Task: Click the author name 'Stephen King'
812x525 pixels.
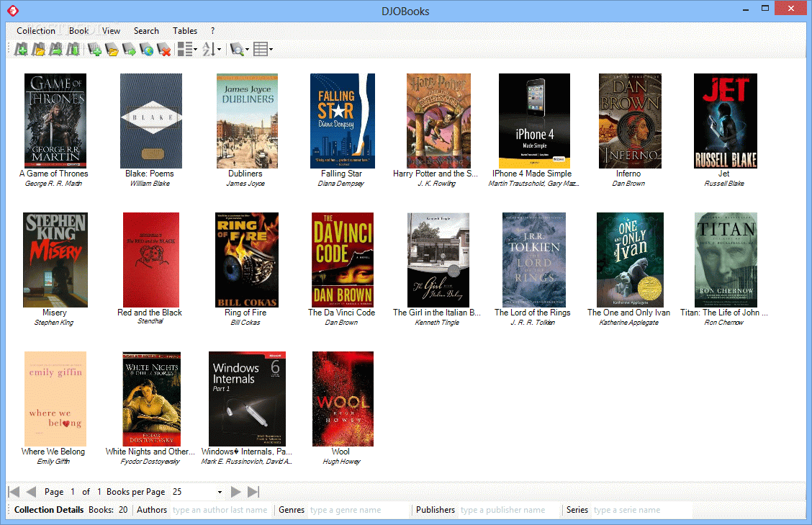Action: [54, 323]
